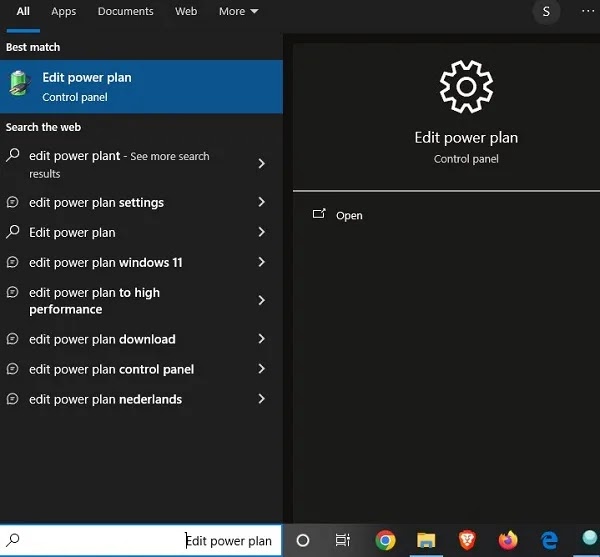The width and height of the screenshot is (600, 557).
Task: Expand arrow for 'to high performance' suggestion
Action: 261,300
